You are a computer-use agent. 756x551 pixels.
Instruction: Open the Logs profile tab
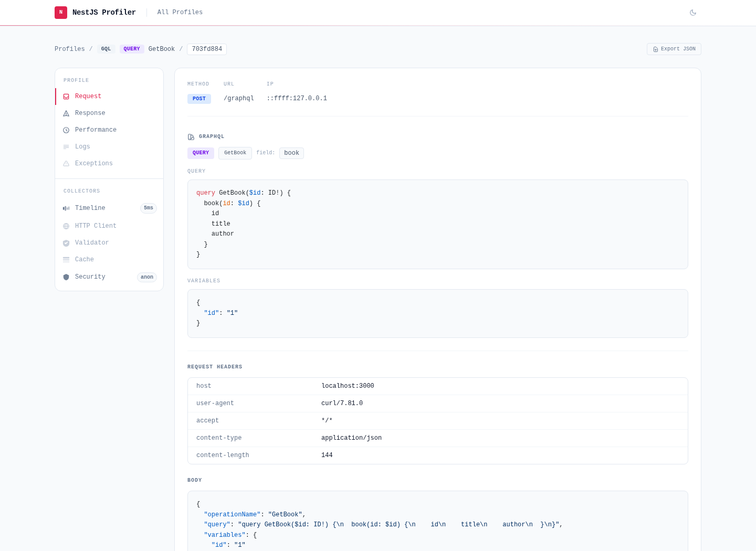pos(109,147)
